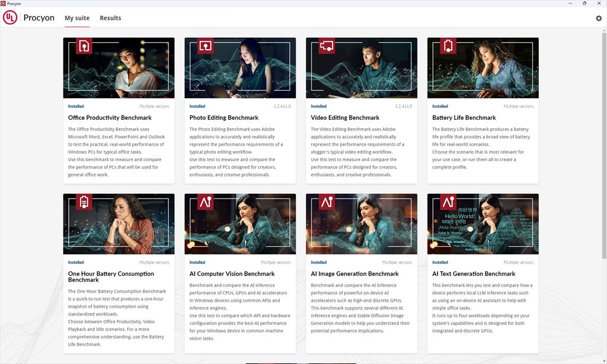Select One Hour Battery Consumption Benchmark title

coord(111,276)
